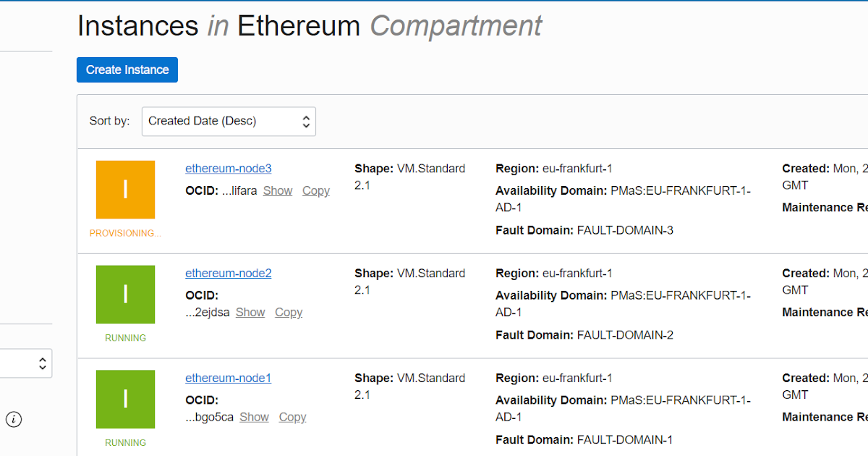Click the RUNNING status under ethereum-node2

pyautogui.click(x=125, y=338)
